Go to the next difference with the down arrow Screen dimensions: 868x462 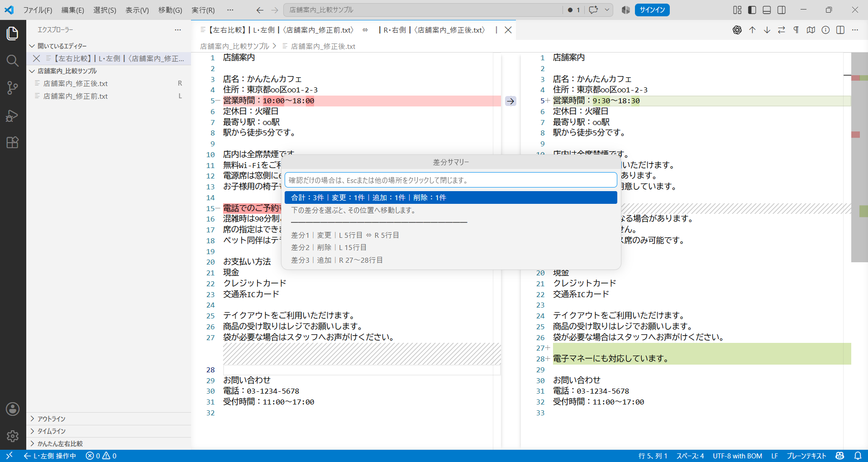coord(767,30)
